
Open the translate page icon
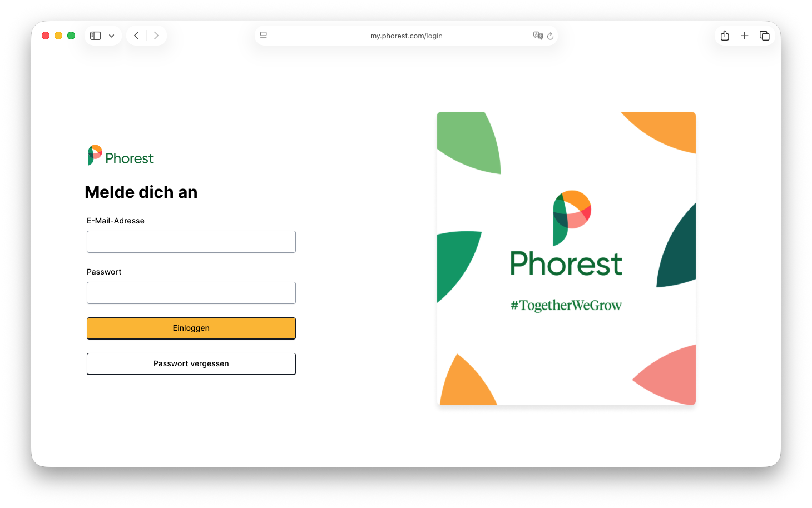click(538, 36)
